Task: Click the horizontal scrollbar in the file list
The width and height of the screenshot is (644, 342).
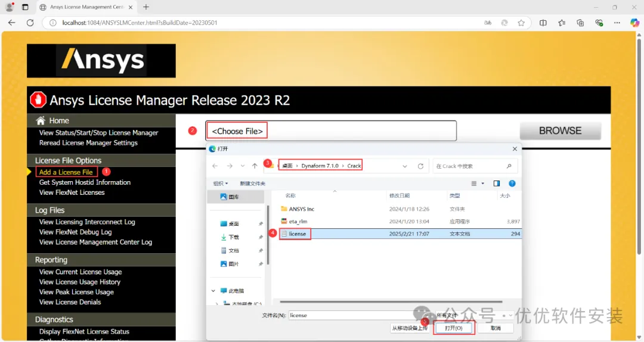Action: 391,301
